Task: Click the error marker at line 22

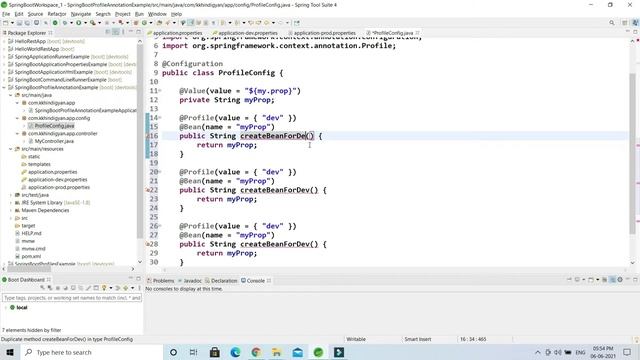Action: tap(147, 190)
